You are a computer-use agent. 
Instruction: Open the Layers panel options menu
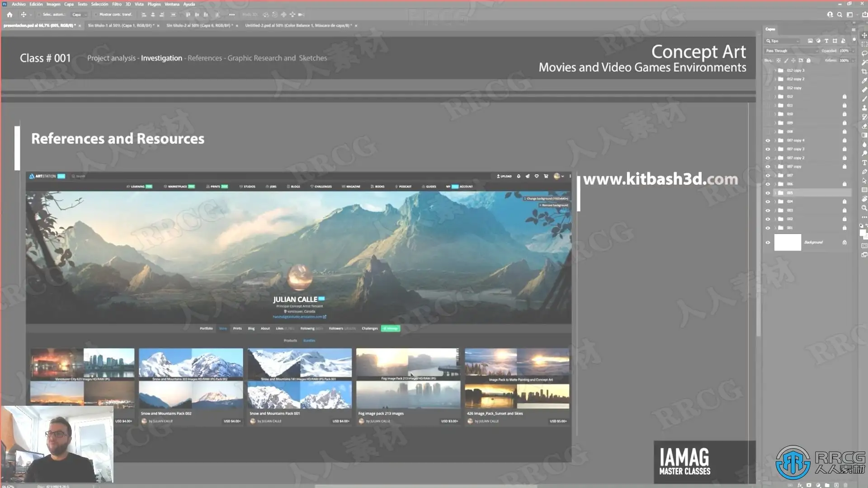[x=854, y=30]
